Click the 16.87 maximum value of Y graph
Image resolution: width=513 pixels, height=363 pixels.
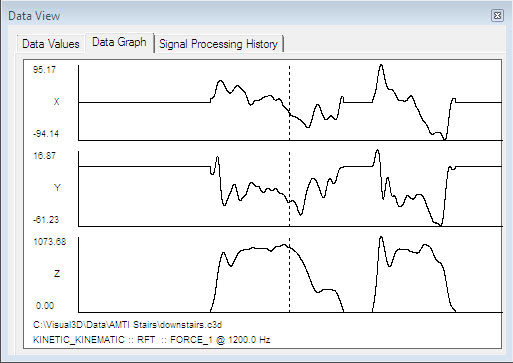[44, 156]
